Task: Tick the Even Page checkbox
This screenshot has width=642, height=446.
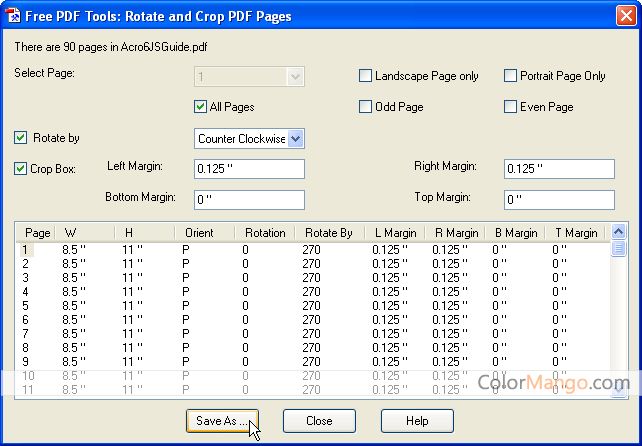Action: 511,107
